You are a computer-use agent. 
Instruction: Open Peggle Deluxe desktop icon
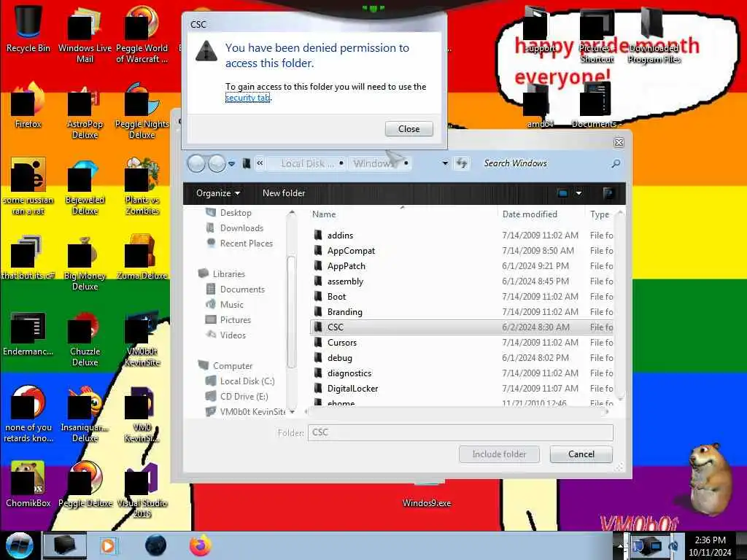coord(85,484)
